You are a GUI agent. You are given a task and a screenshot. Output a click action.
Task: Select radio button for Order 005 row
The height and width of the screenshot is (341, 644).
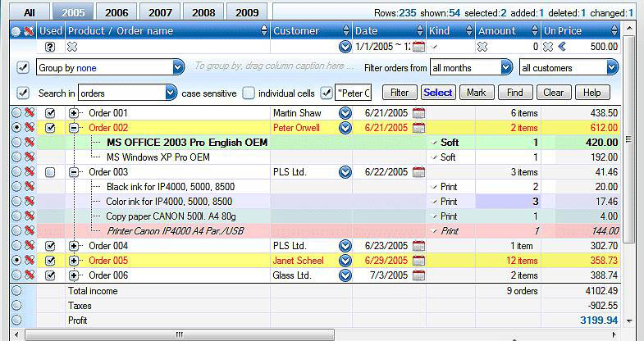16,261
